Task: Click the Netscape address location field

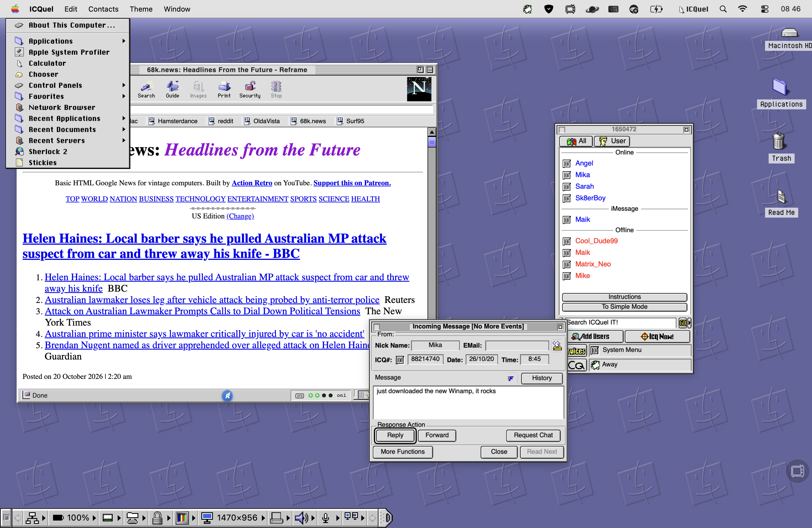Action: (x=282, y=110)
